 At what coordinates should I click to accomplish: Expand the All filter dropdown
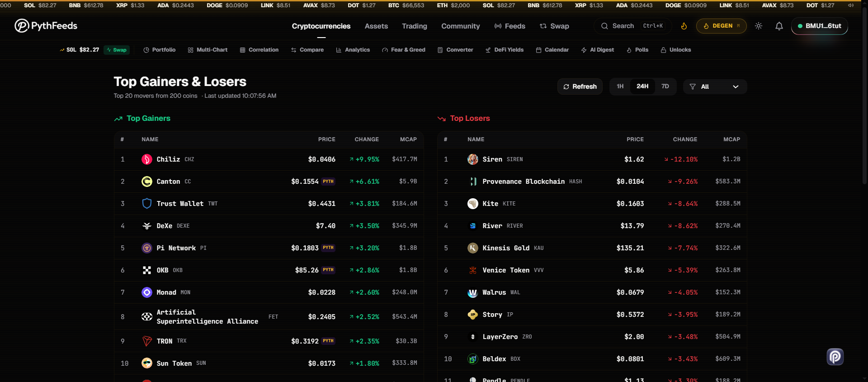(715, 86)
